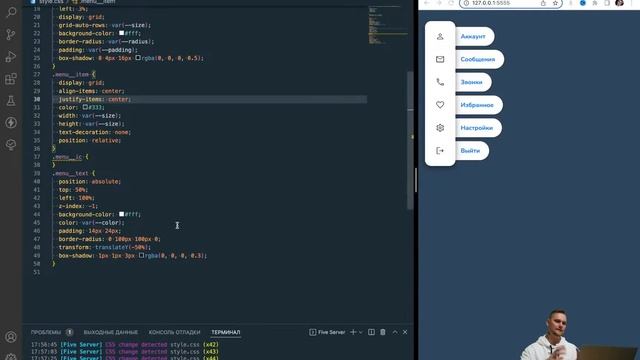Open the browser profile avatar
Screen dimensions: 640x360
coord(619,3)
